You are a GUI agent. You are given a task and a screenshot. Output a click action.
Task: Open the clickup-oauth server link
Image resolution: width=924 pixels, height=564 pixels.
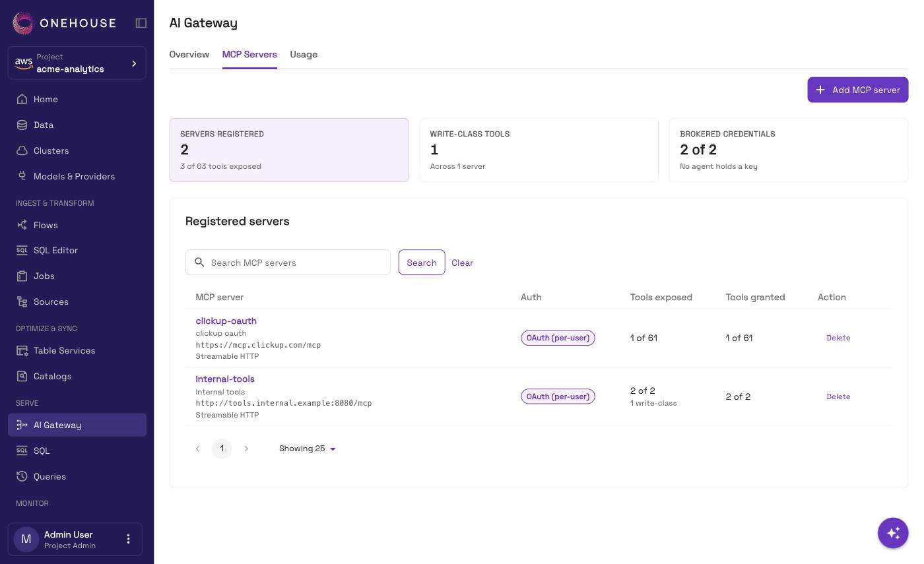pyautogui.click(x=226, y=321)
